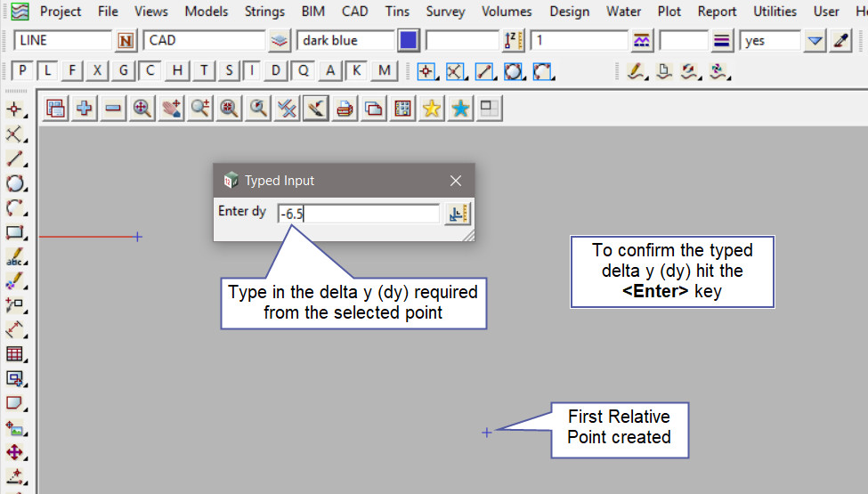Select the circle tool in left toolbar
Image resolution: width=868 pixels, height=494 pixels.
[x=14, y=184]
